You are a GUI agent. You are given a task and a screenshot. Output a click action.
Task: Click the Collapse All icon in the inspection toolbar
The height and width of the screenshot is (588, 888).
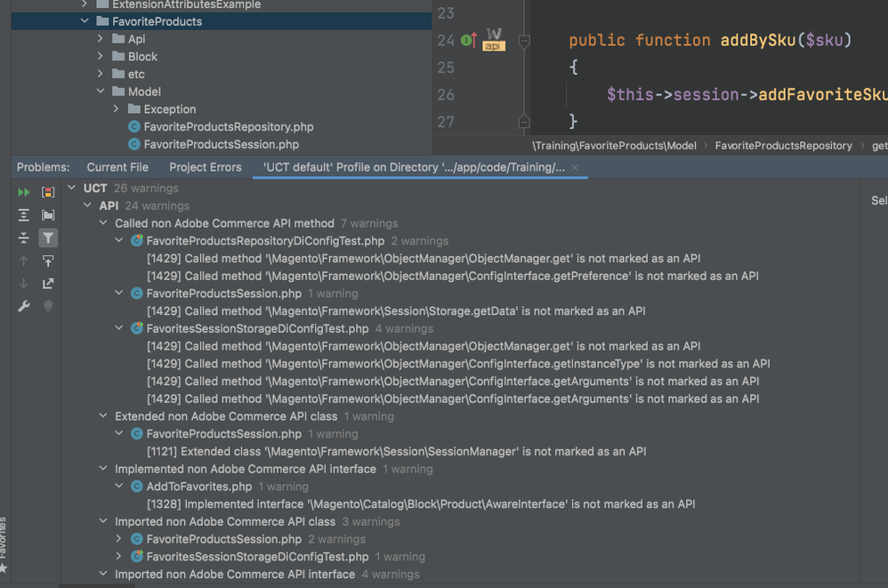pyautogui.click(x=24, y=238)
